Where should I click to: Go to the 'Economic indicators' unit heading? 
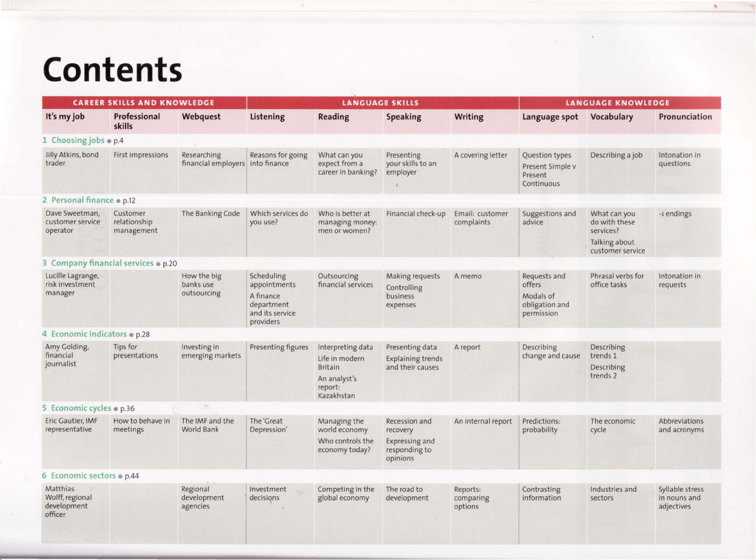(88, 334)
